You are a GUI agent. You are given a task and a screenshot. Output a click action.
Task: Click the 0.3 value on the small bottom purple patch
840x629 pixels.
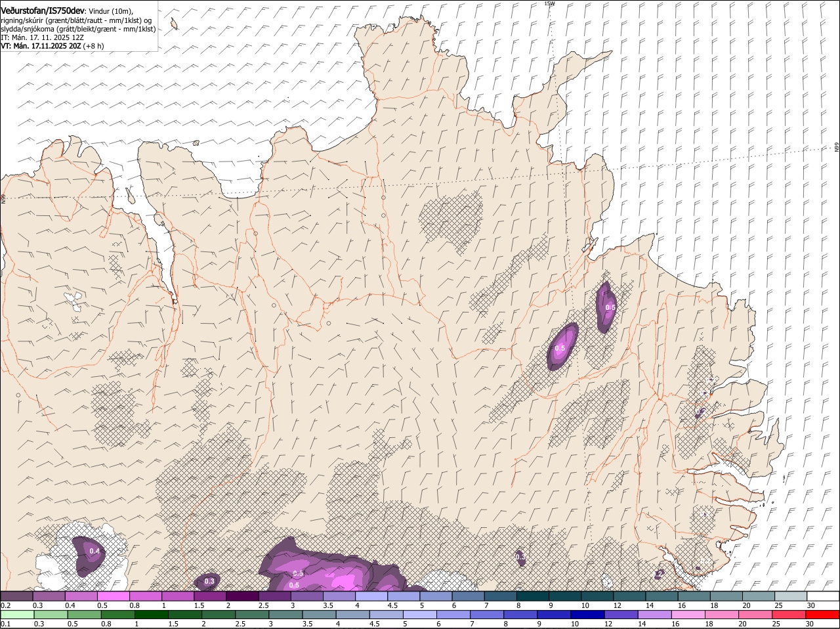pos(209,581)
